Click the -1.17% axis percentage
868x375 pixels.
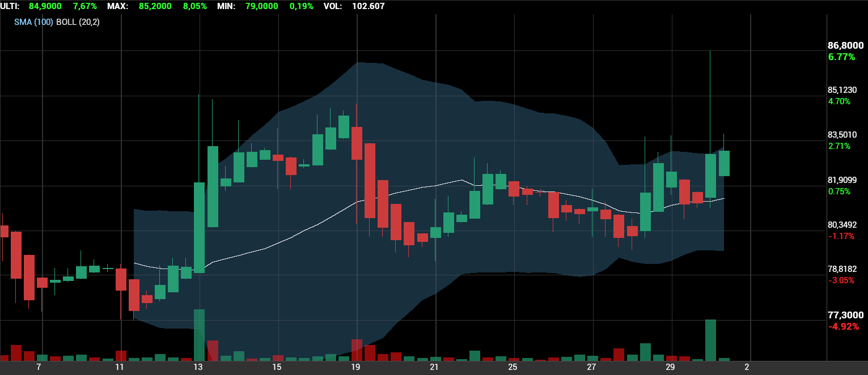pos(841,236)
